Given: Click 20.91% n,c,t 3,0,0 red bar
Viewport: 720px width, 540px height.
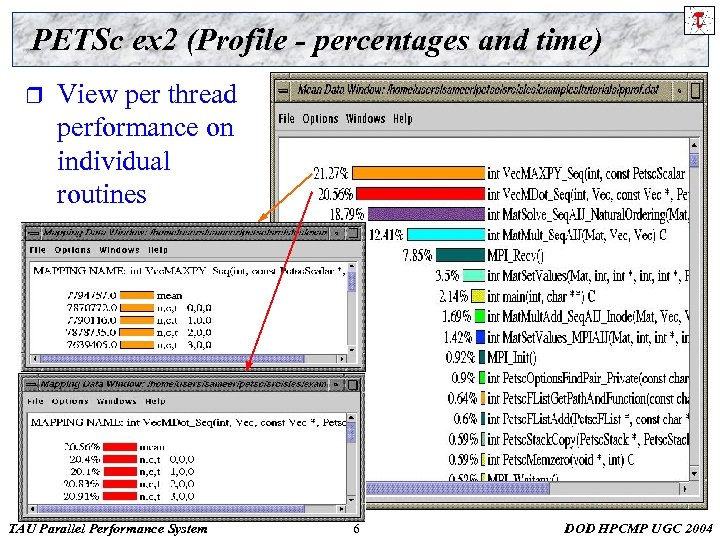Looking at the screenshot, I should (x=120, y=496).
